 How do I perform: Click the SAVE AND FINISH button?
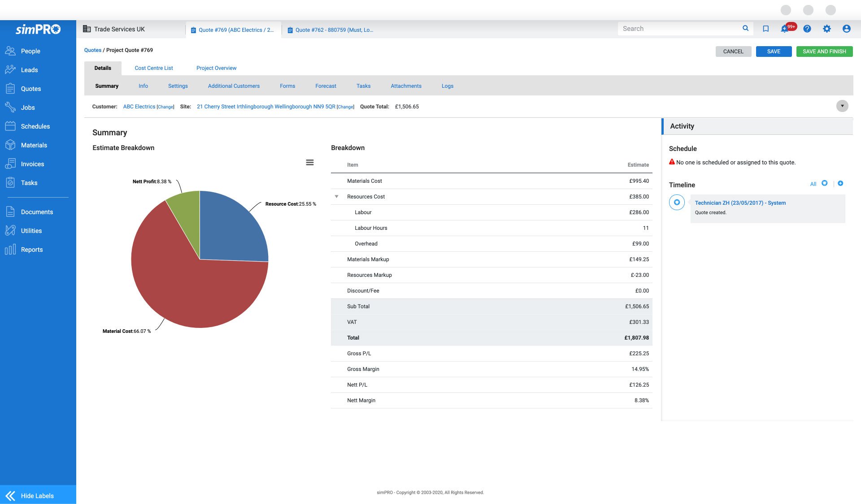(824, 51)
